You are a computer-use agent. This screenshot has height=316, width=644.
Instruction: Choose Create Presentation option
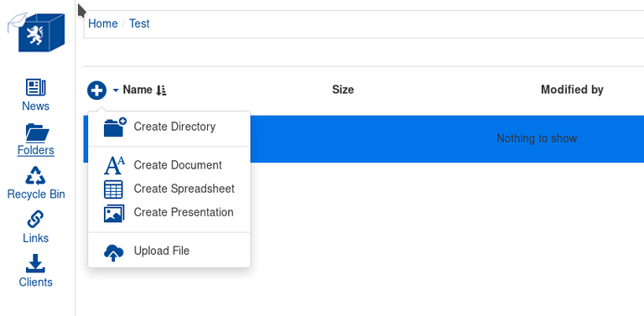point(169,213)
